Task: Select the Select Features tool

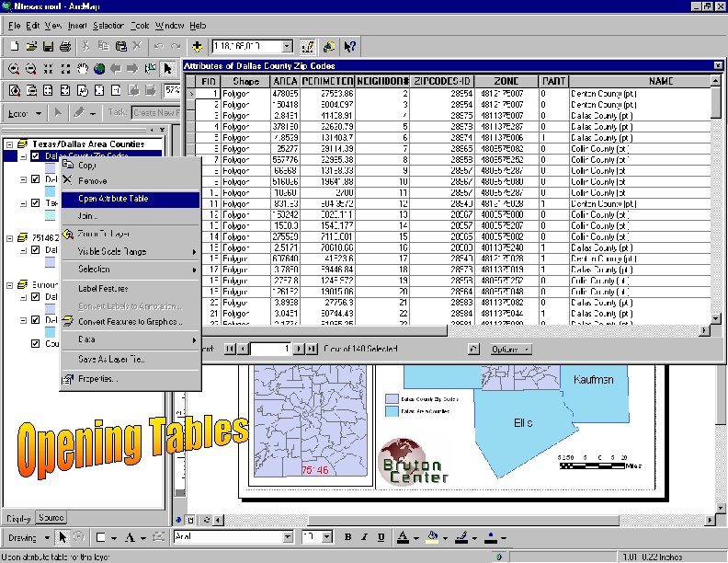Action: [150, 69]
